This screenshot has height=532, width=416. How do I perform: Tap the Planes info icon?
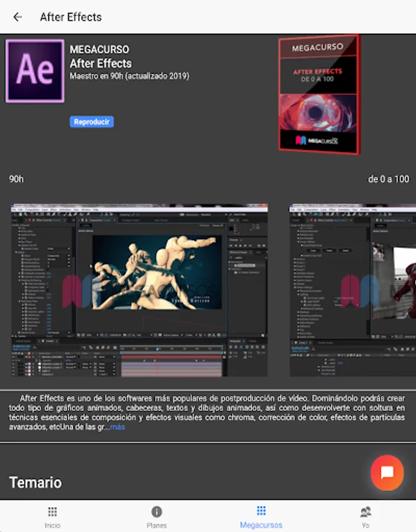[157, 511]
